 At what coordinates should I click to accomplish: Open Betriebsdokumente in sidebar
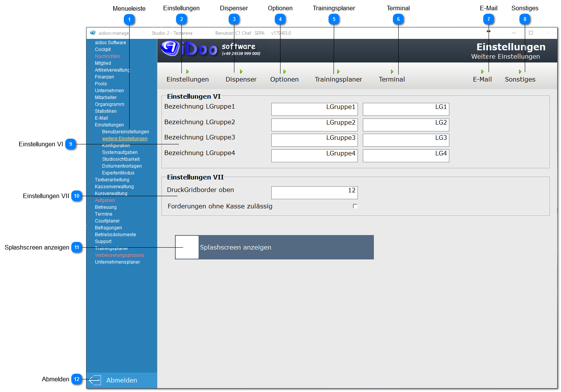tap(115, 235)
